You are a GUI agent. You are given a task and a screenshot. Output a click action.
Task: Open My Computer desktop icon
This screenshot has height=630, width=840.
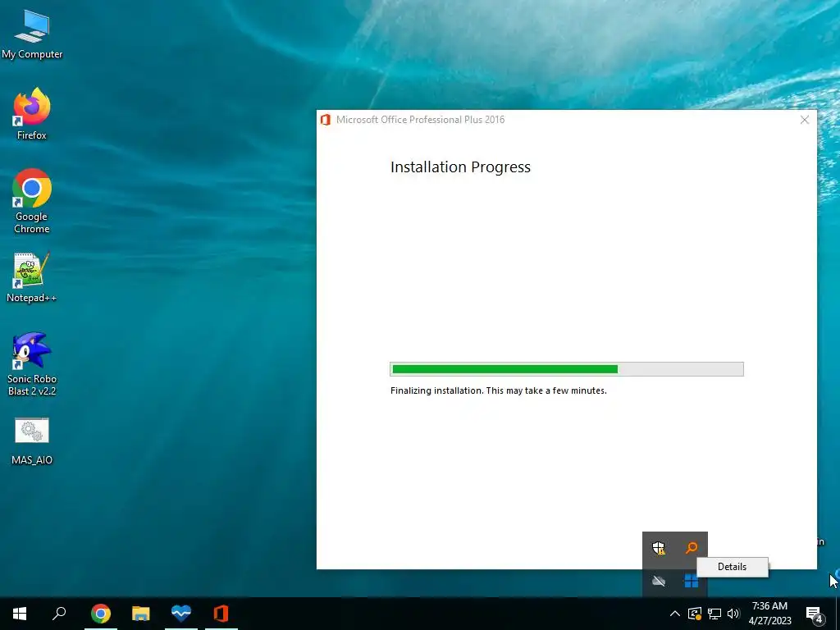point(32,34)
